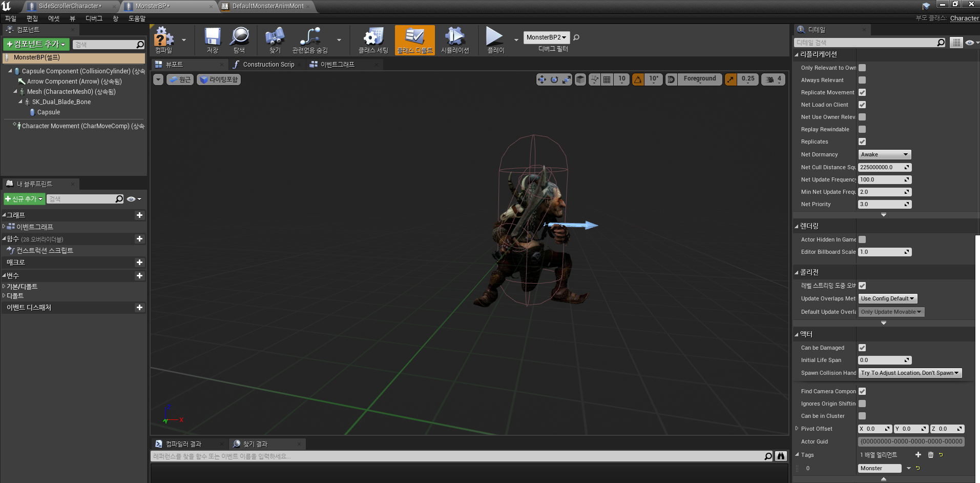This screenshot has height=483, width=980.
Task: Switch to the SideScrollerCharacter tab
Action: (x=71, y=6)
